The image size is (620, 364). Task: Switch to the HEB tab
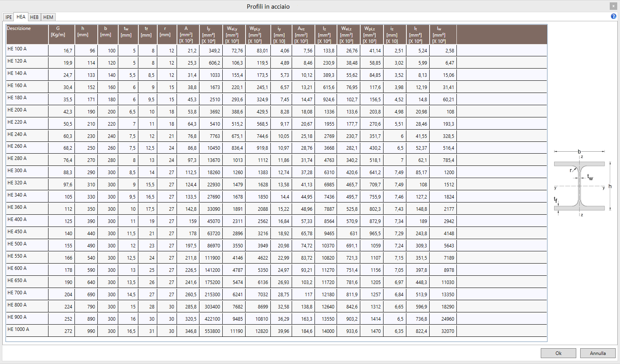coord(34,17)
